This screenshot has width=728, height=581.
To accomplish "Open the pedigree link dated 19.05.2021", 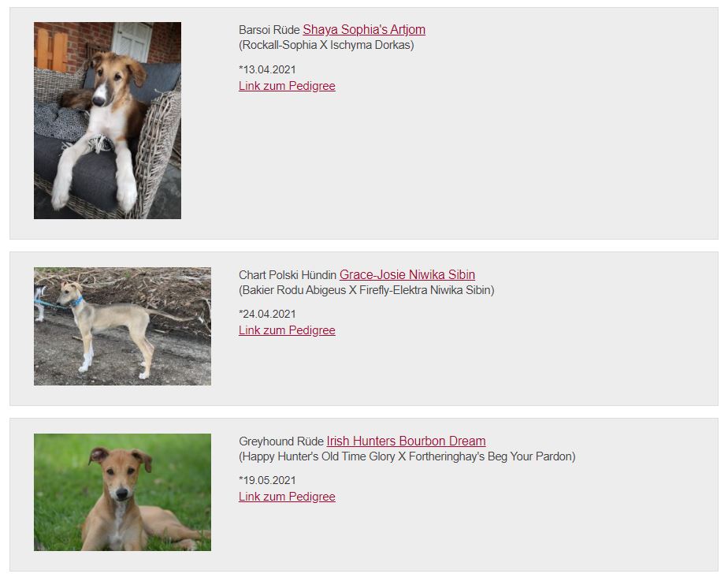I will [287, 497].
